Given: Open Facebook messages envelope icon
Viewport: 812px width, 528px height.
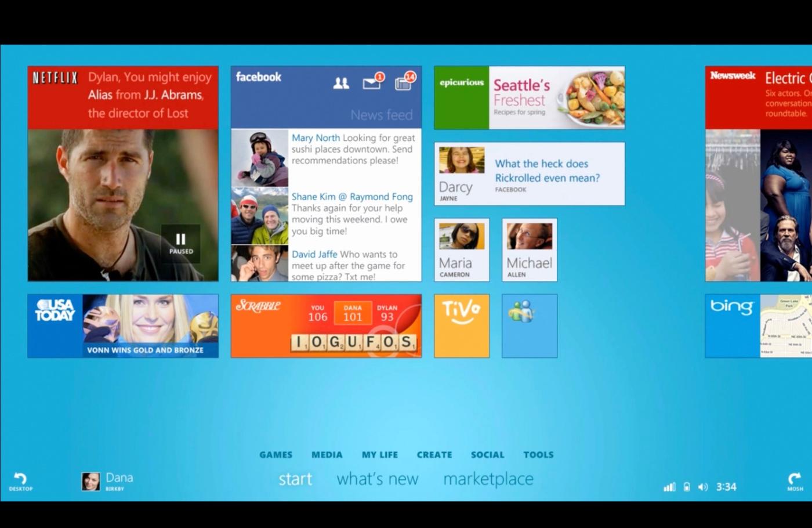Looking at the screenshot, I should point(373,82).
